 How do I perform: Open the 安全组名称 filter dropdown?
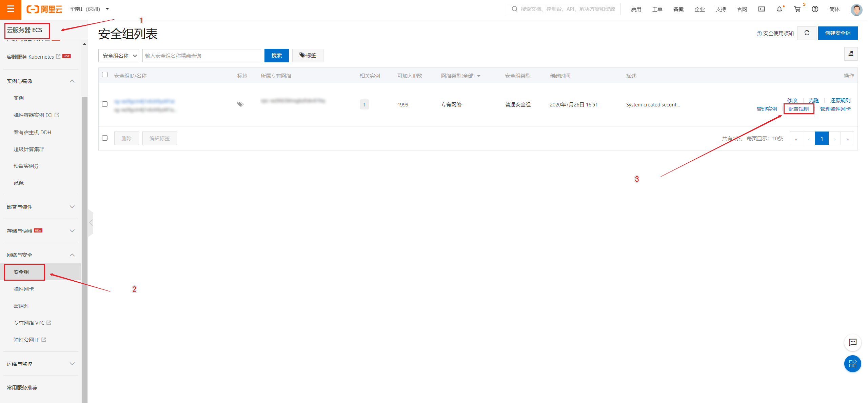click(x=118, y=55)
